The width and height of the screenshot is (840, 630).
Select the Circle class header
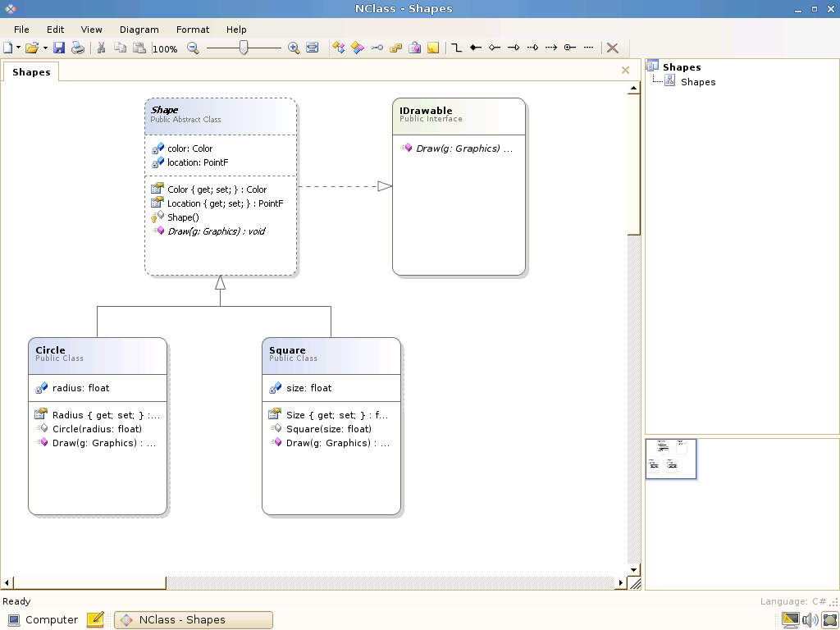[x=98, y=356]
